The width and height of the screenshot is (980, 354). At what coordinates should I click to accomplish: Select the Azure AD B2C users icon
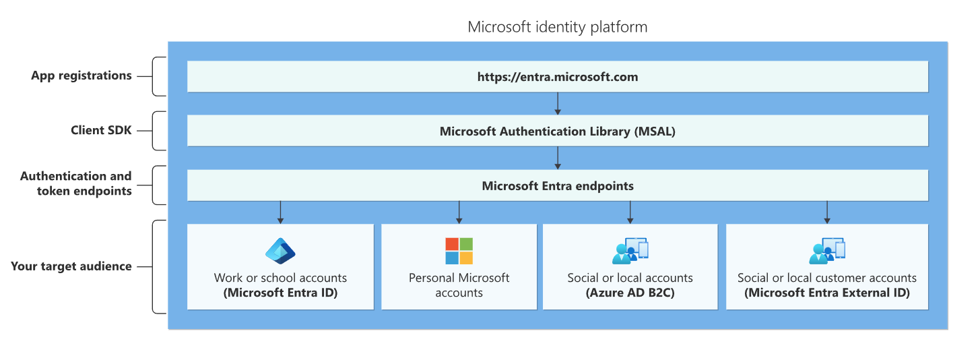click(x=630, y=251)
